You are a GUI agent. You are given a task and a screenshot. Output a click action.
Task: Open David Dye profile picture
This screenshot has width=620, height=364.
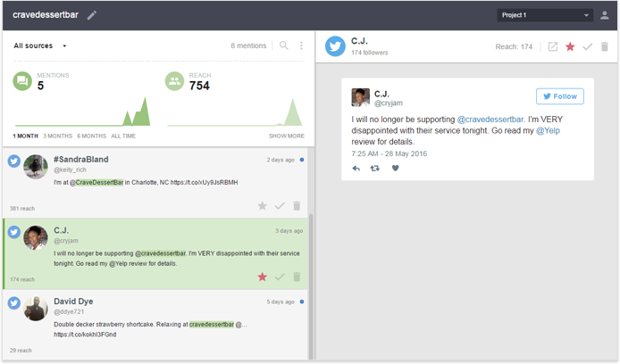tap(36, 309)
